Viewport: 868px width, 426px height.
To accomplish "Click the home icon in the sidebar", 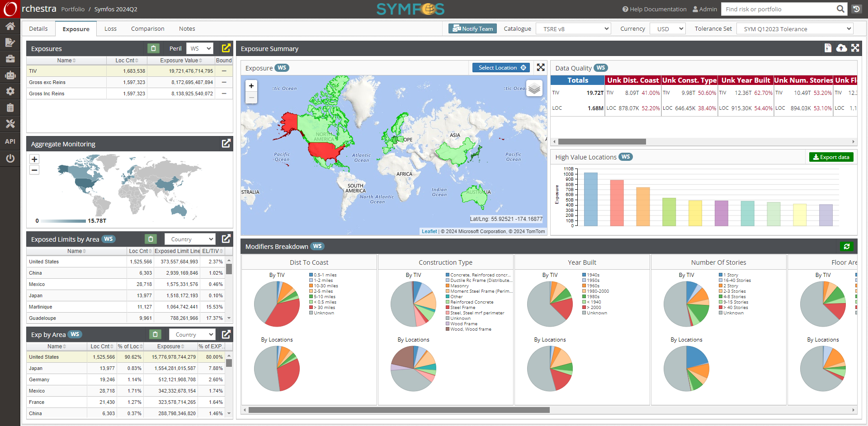I will [x=10, y=26].
